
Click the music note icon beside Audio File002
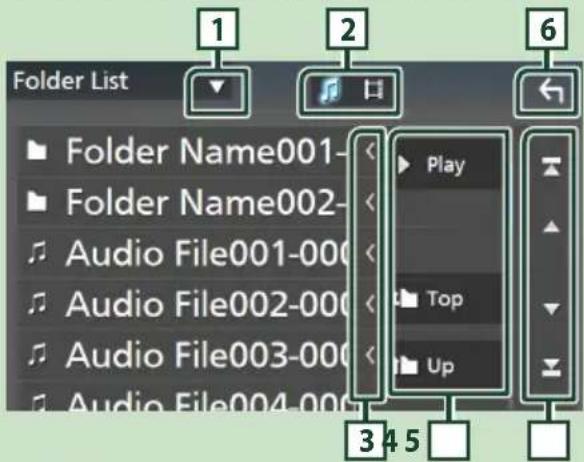pos(37,303)
